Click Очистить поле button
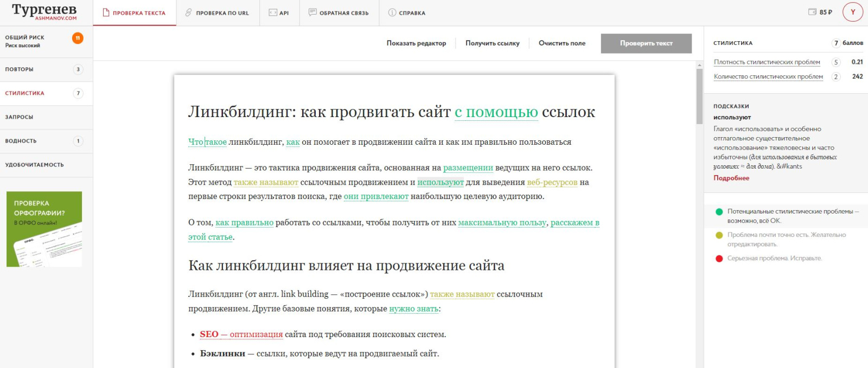 point(562,43)
